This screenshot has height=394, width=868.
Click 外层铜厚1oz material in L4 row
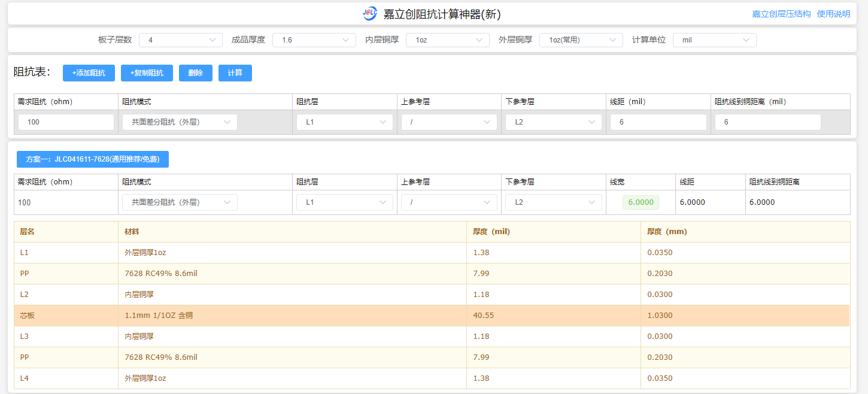pyautogui.click(x=145, y=378)
